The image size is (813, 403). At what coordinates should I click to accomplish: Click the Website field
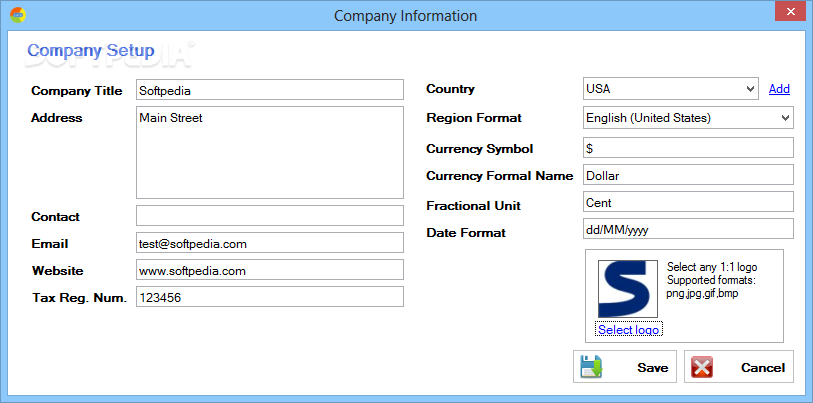(270, 270)
